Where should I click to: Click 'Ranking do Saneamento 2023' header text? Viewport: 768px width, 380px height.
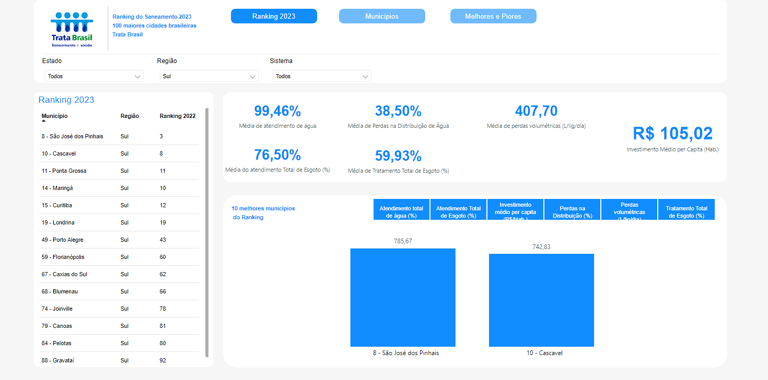[x=152, y=17]
